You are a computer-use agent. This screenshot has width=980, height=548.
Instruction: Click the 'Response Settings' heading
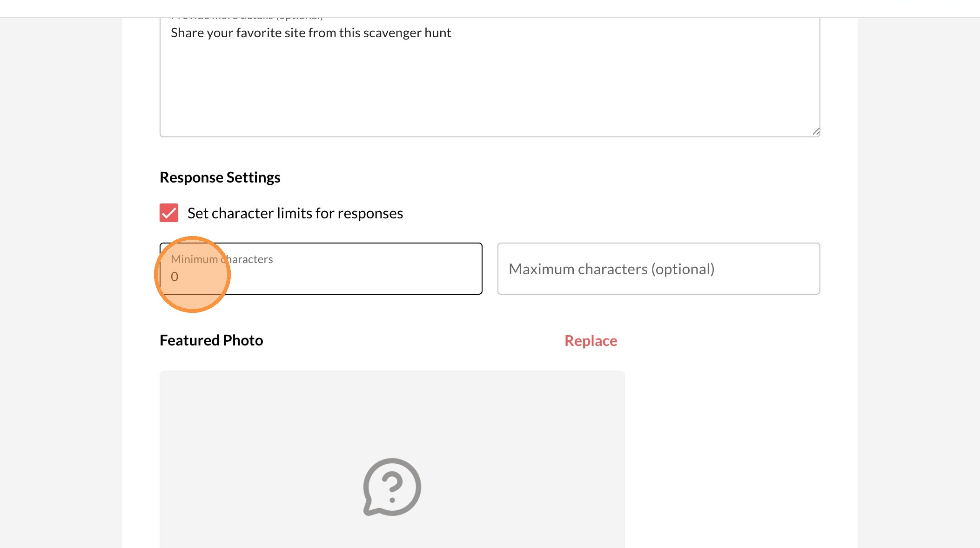click(220, 177)
